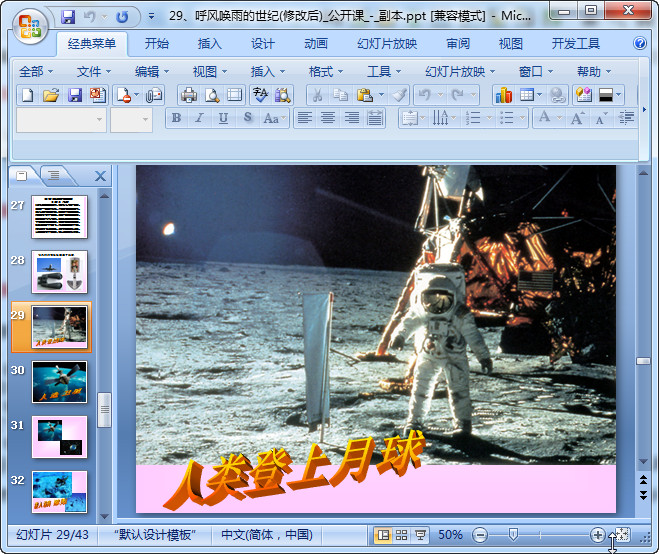This screenshot has width=659, height=554.
Task: Switch to Slide Sorter view
Action: [401, 535]
